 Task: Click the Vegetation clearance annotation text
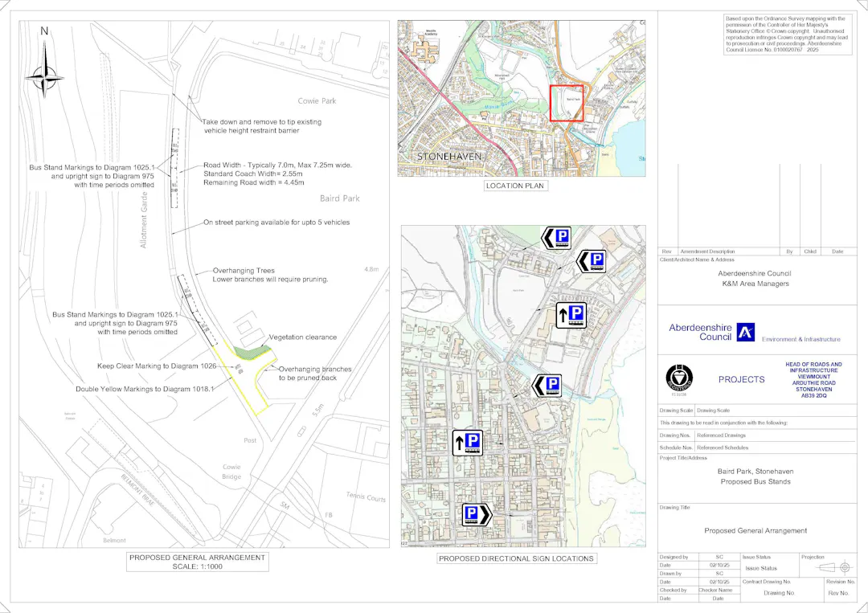tap(303, 337)
